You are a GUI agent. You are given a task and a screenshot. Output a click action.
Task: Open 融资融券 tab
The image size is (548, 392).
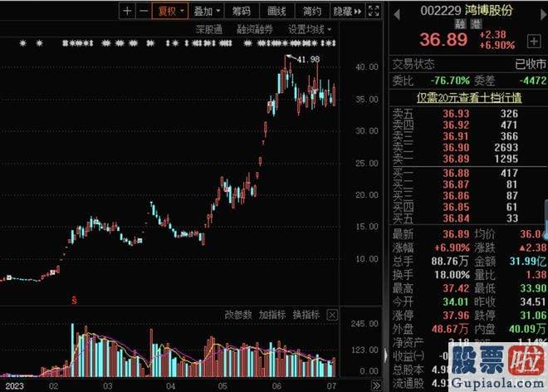click(x=255, y=30)
